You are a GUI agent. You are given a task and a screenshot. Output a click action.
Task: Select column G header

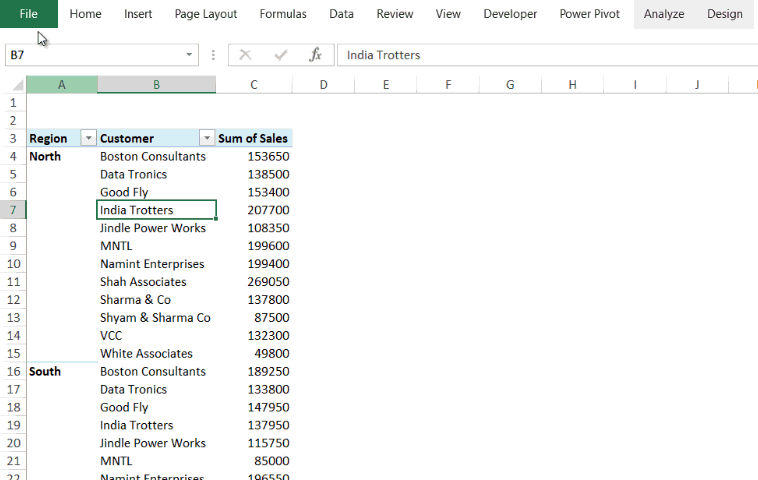coord(510,85)
